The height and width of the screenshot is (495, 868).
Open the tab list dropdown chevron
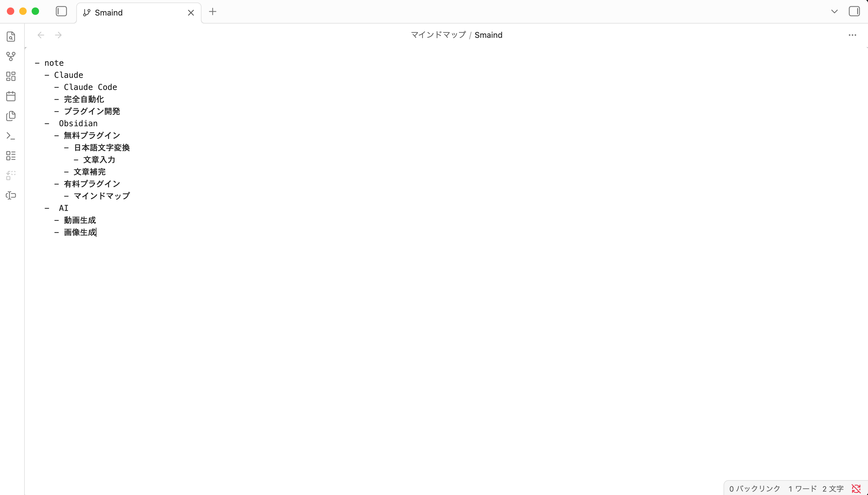[834, 11]
